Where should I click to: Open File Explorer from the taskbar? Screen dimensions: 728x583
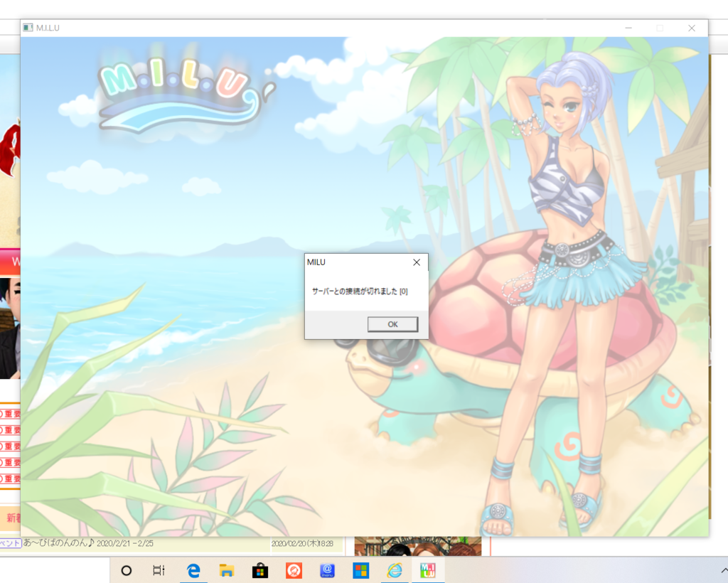point(227,570)
